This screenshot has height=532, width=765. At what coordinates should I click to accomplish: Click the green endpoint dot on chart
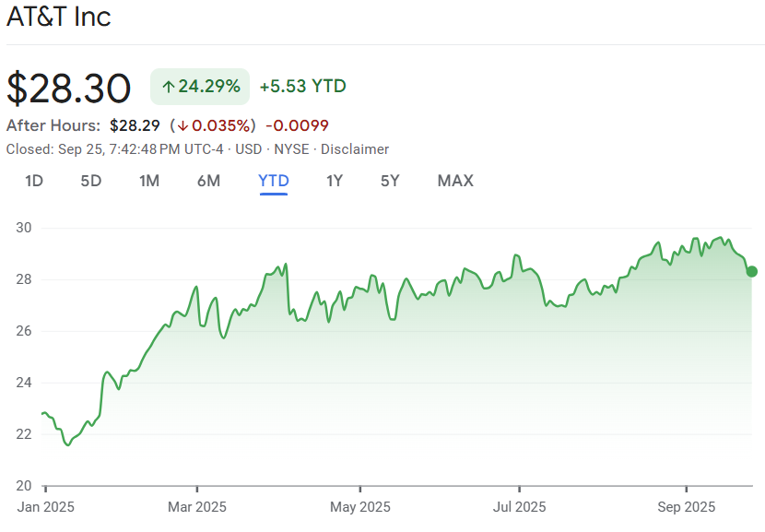click(752, 271)
